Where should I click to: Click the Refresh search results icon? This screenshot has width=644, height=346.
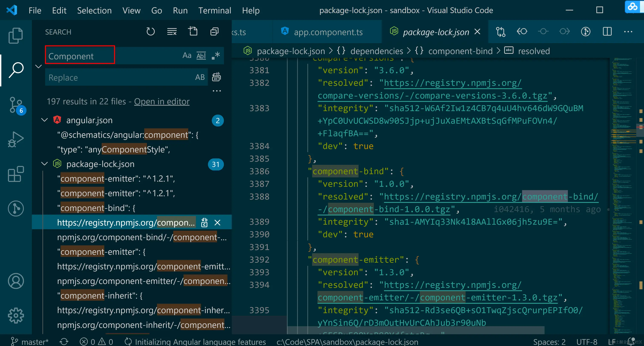151,32
